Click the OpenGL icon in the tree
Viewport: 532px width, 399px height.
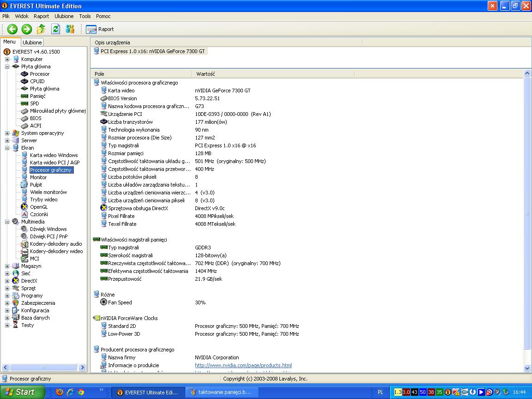(x=24, y=207)
